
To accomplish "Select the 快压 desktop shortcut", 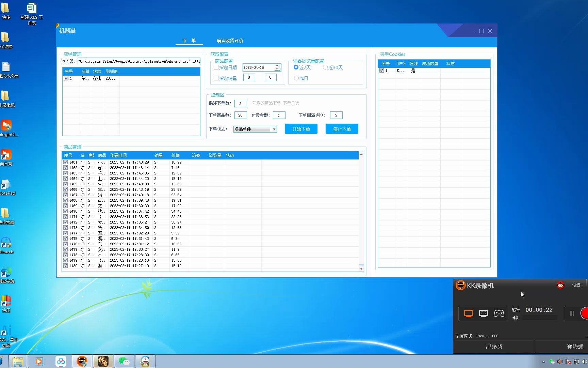I will pyautogui.click(x=6, y=304).
